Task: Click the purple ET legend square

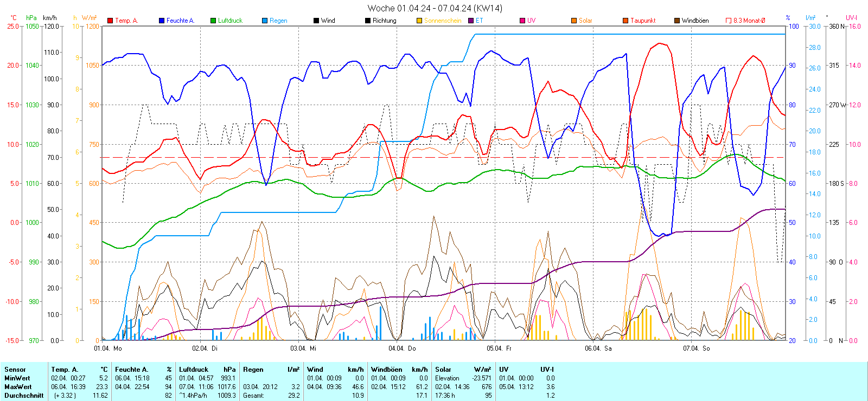Action: pos(471,21)
